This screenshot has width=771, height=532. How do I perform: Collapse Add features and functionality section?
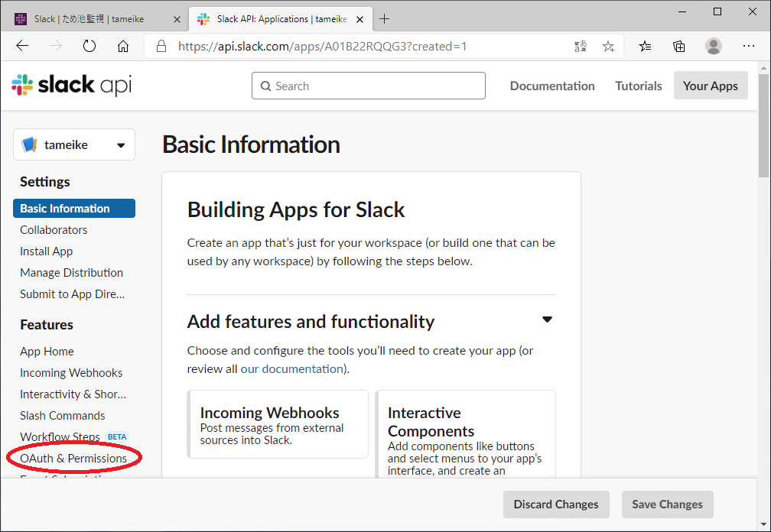pos(547,320)
